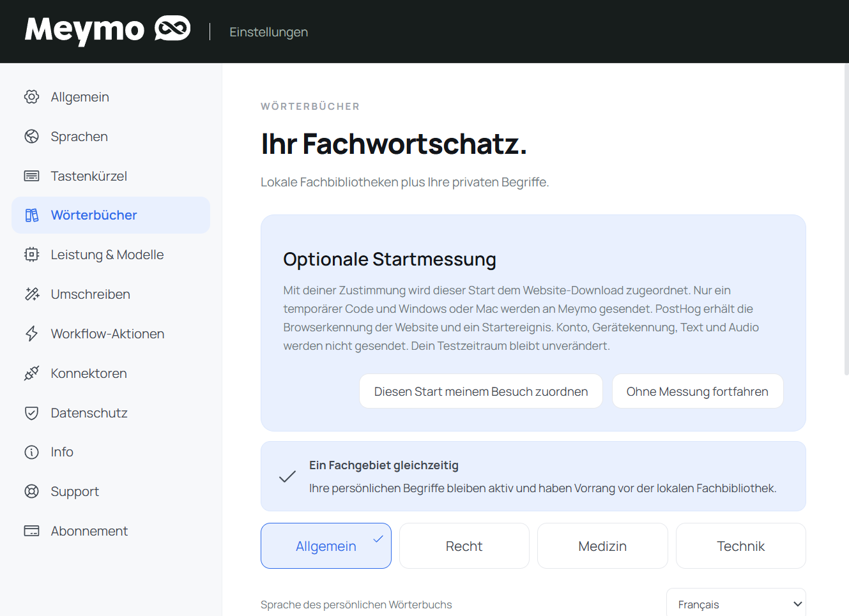This screenshot has width=849, height=616.
Task: Open the Français dictionary language dropdown
Action: pos(736,604)
